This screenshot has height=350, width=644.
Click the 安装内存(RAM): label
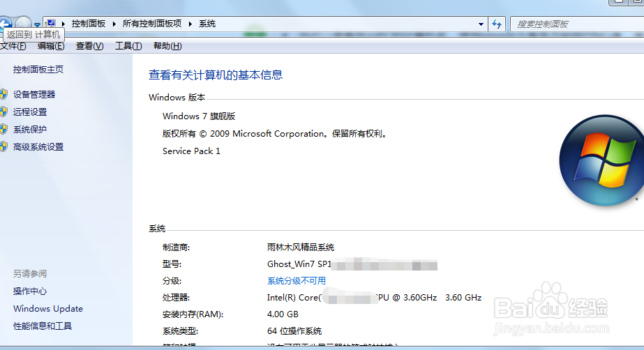(x=193, y=314)
